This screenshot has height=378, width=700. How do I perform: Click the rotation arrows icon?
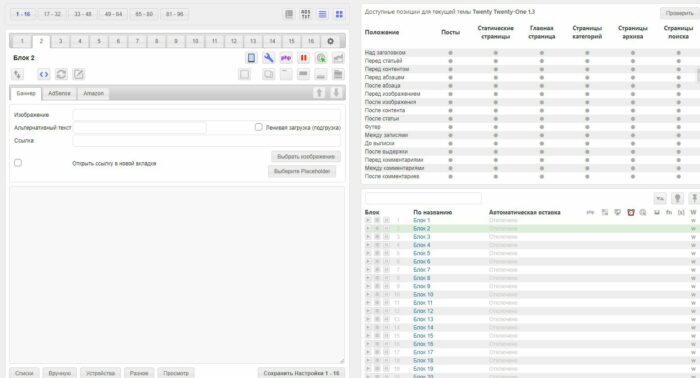coord(61,75)
